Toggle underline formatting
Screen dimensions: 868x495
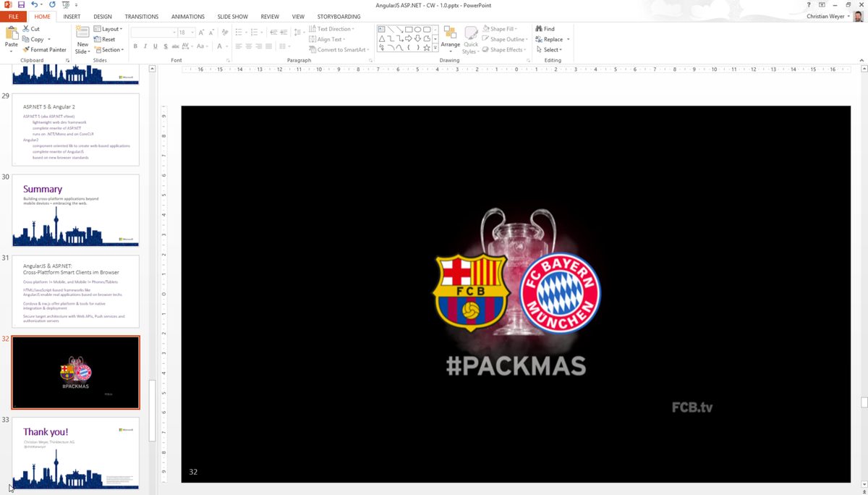155,46
